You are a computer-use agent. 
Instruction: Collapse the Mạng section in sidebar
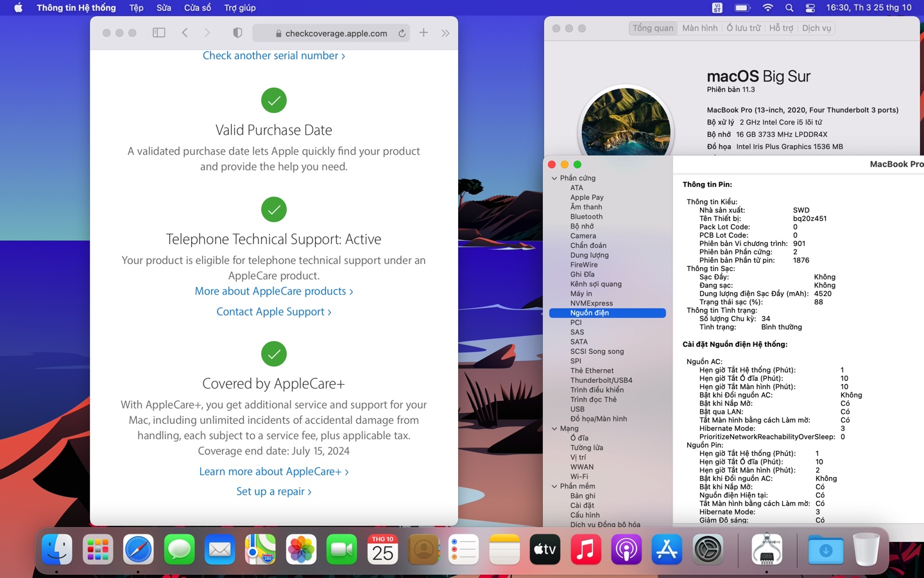coord(554,429)
